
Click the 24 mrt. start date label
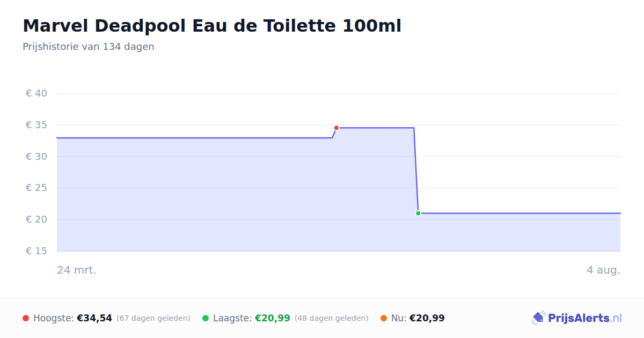tap(77, 270)
